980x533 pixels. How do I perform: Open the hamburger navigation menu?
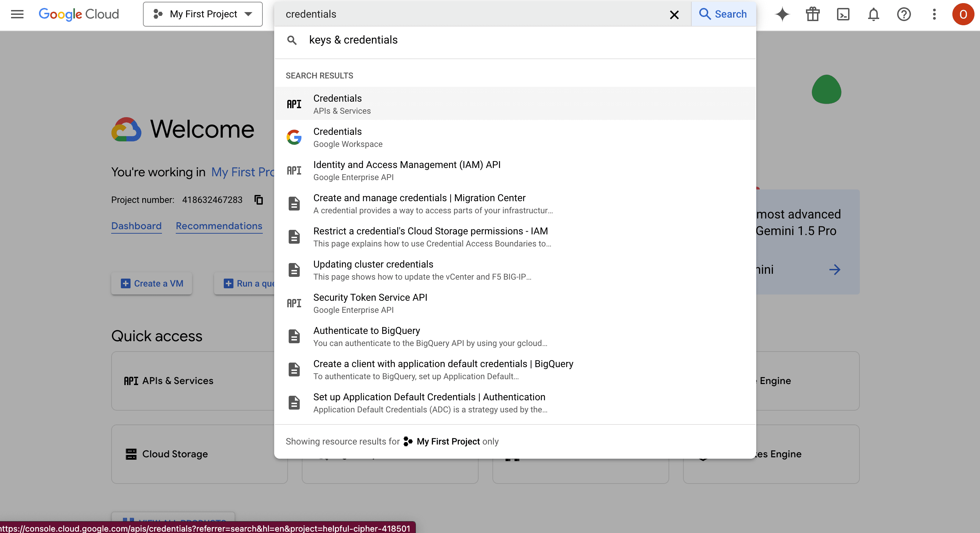[x=17, y=14]
